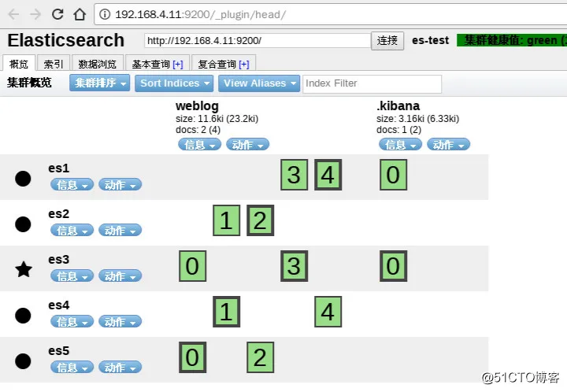This screenshot has width=567, height=392.
Task: Click the es3 master node star icon
Action: click(x=24, y=269)
